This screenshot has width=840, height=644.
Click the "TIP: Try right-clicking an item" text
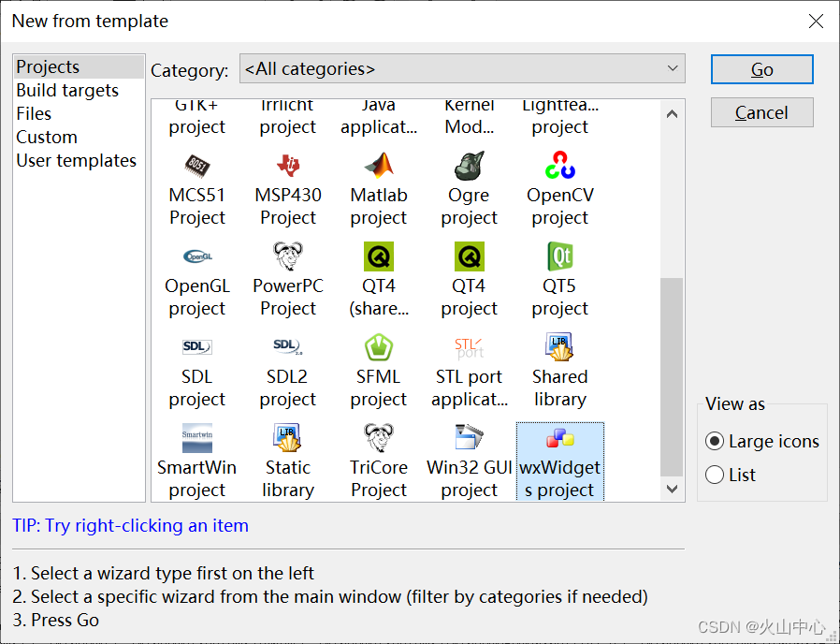(x=131, y=525)
